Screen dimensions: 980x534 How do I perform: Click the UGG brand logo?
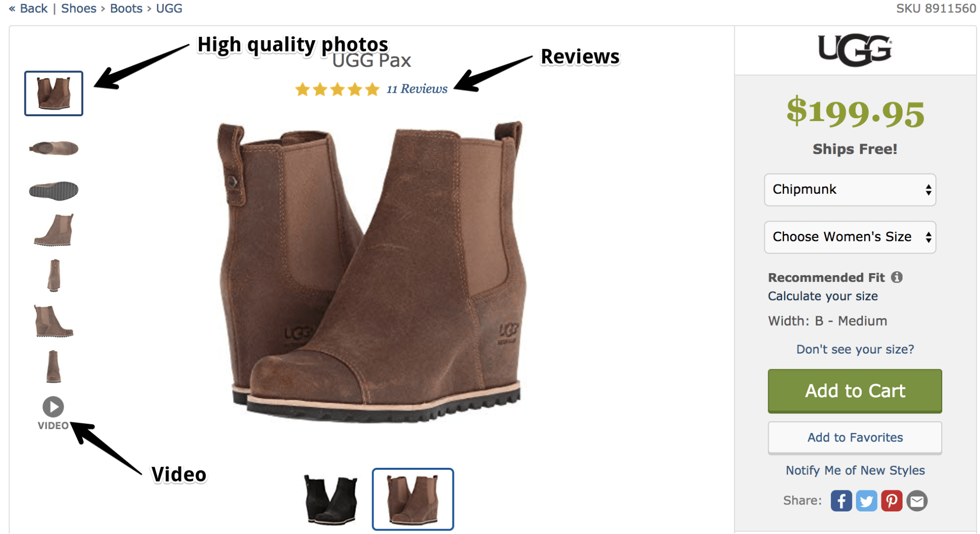(x=855, y=49)
